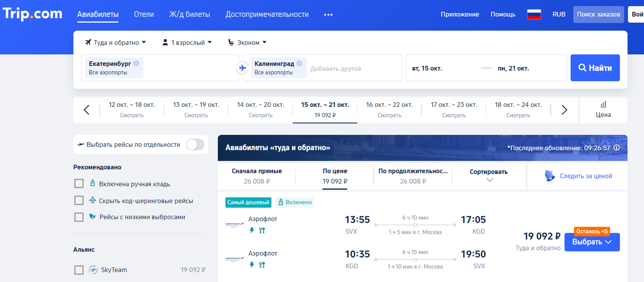Open the three-dots more menu
Screen dimensions: 644x282
point(328,15)
